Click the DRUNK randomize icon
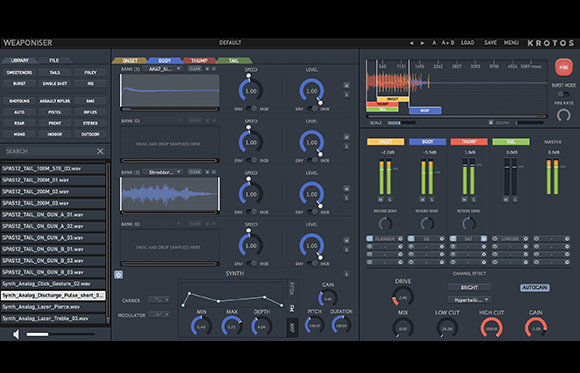 pyautogui.click(x=491, y=122)
